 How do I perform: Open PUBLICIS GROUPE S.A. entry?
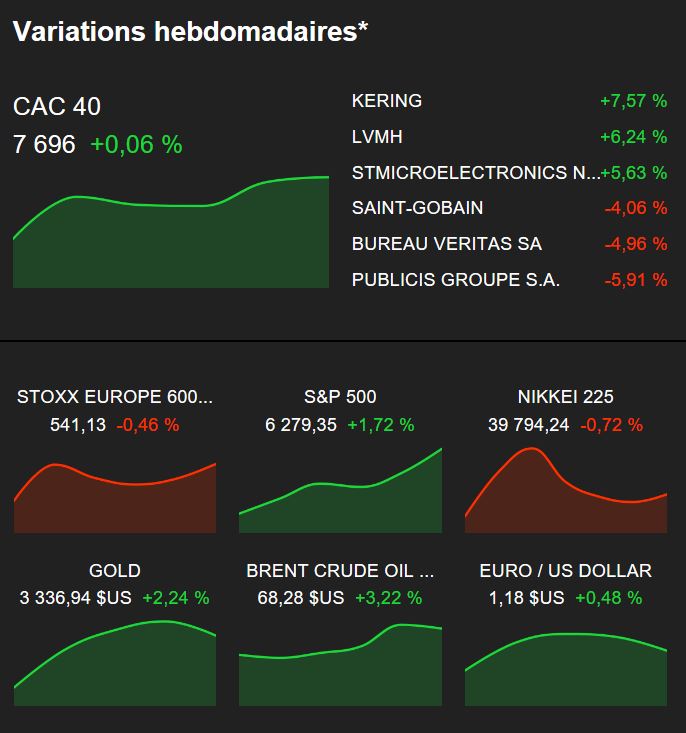tap(509, 280)
